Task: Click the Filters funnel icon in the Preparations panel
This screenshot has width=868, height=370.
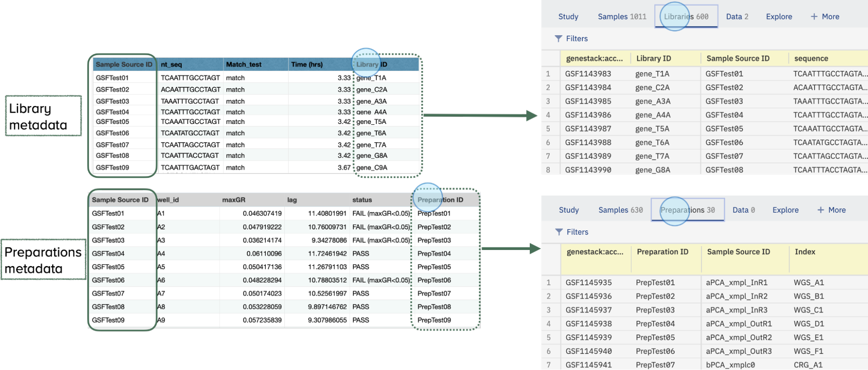Action: (559, 232)
